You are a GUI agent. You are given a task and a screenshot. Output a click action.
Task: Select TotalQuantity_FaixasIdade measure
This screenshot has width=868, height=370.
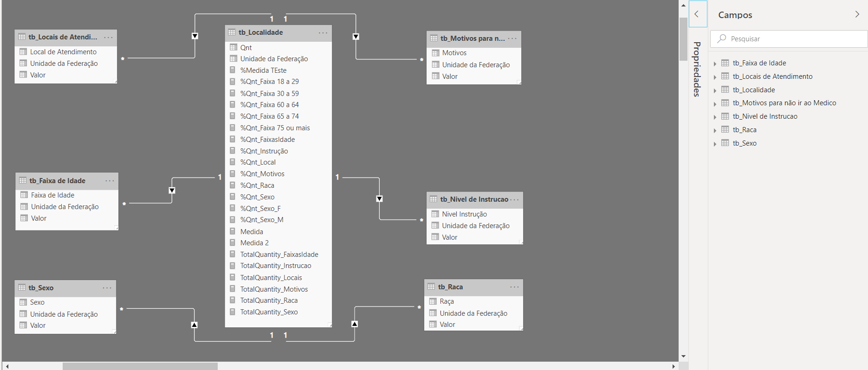[279, 255]
